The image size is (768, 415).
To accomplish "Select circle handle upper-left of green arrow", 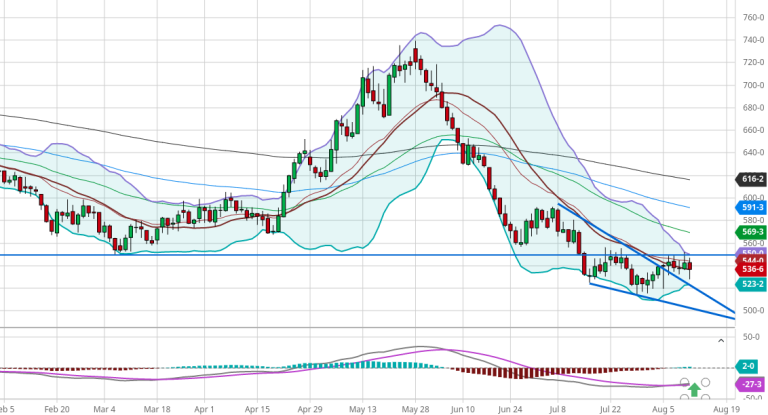I will click(685, 382).
